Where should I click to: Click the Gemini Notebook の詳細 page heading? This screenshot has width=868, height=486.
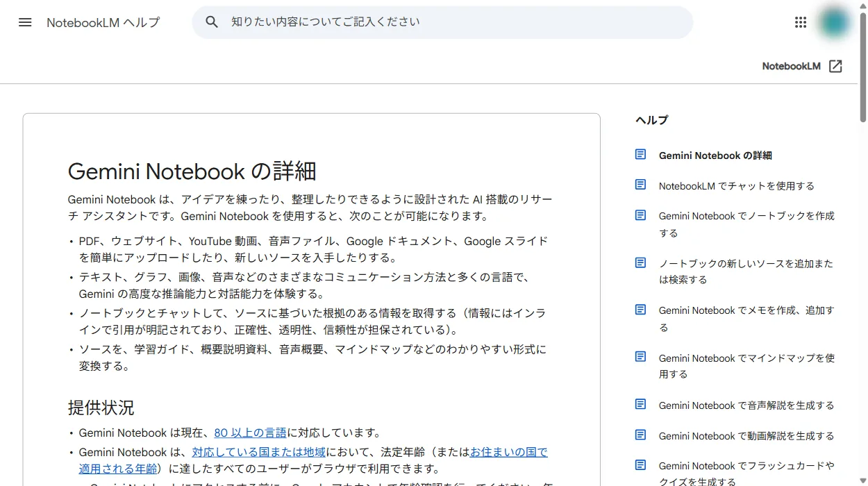click(x=192, y=171)
